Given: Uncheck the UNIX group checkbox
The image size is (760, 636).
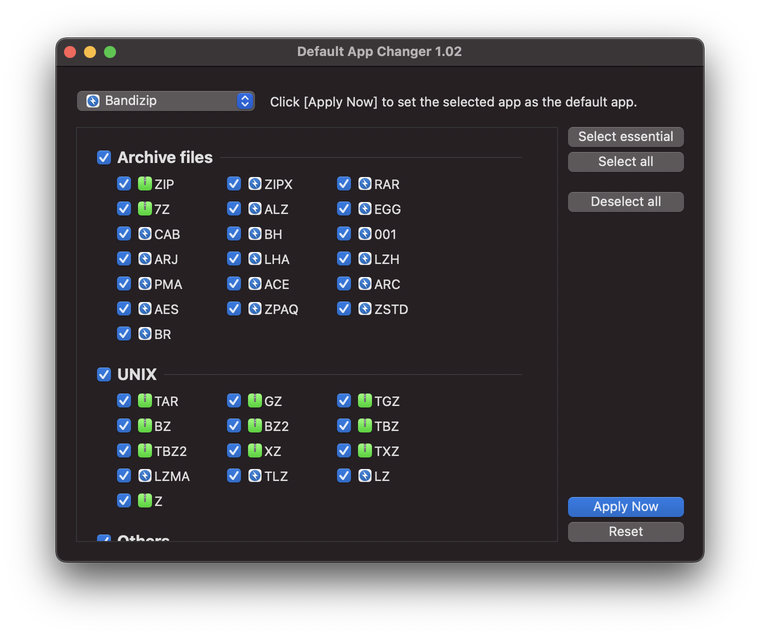Looking at the screenshot, I should (104, 374).
